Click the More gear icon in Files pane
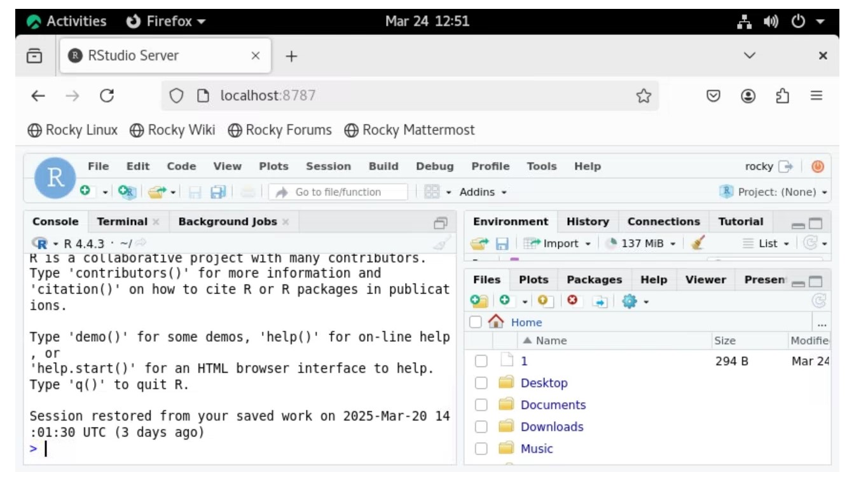Viewport: 868px width, 486px height. (629, 301)
